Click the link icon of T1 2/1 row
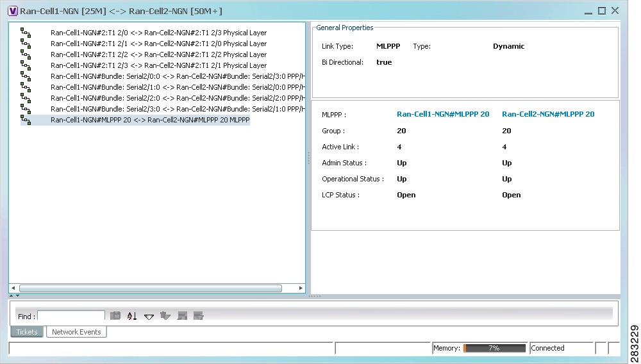 (x=26, y=44)
